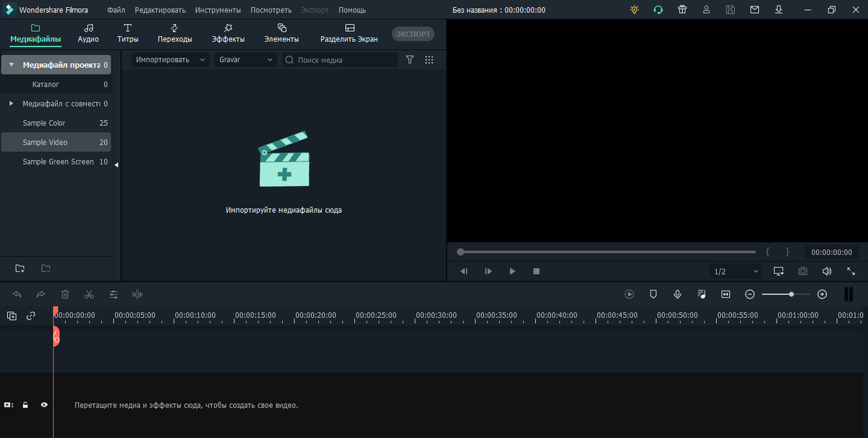Screen dimensions: 868x438
Task: Click the ЭКСПОРТ button
Action: (x=413, y=34)
